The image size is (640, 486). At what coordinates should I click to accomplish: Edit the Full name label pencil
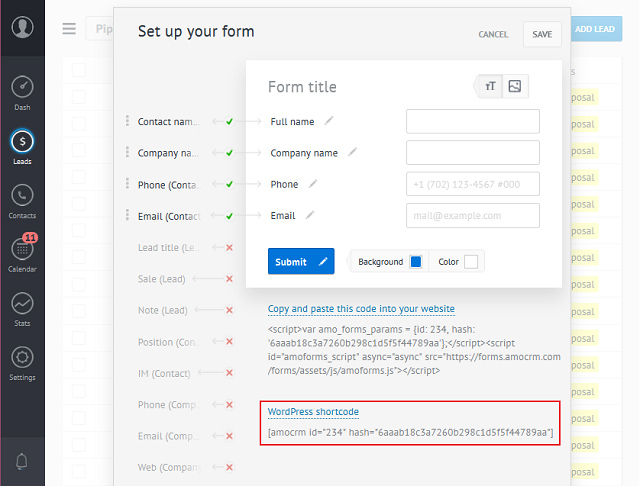point(329,120)
